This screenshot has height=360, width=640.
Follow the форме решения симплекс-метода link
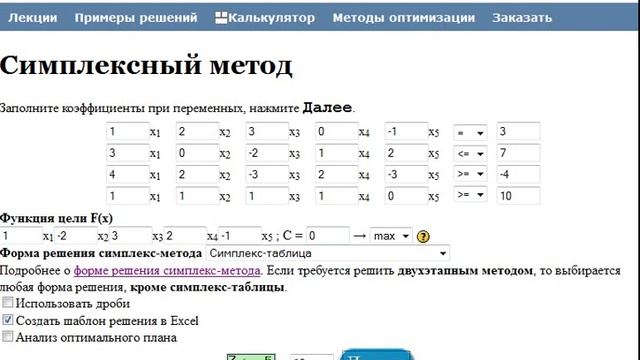(x=167, y=271)
